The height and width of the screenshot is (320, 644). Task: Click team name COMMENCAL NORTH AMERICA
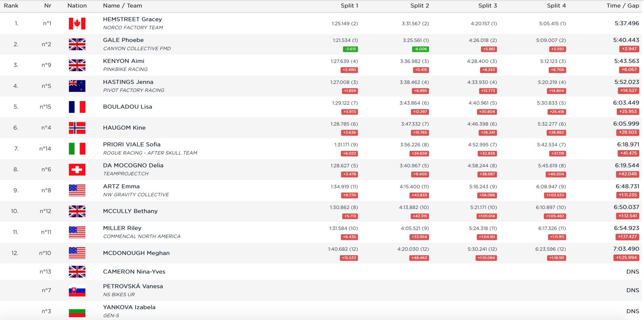pyautogui.click(x=142, y=237)
